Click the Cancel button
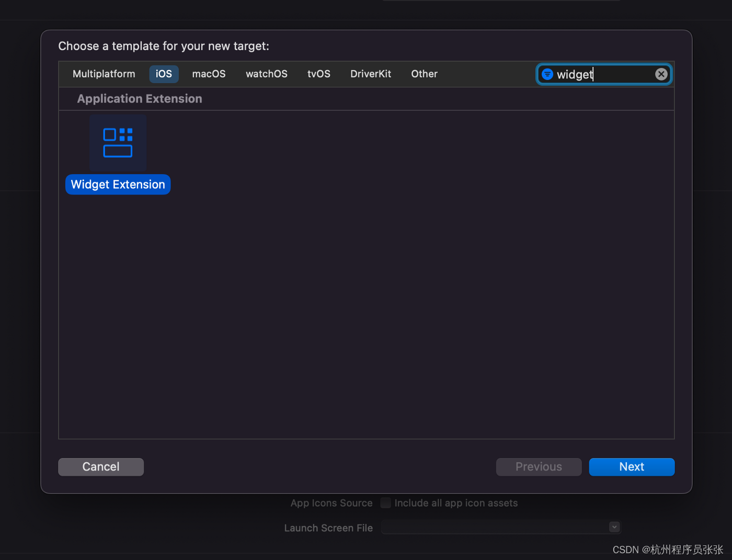This screenshot has width=732, height=560. tap(100, 466)
